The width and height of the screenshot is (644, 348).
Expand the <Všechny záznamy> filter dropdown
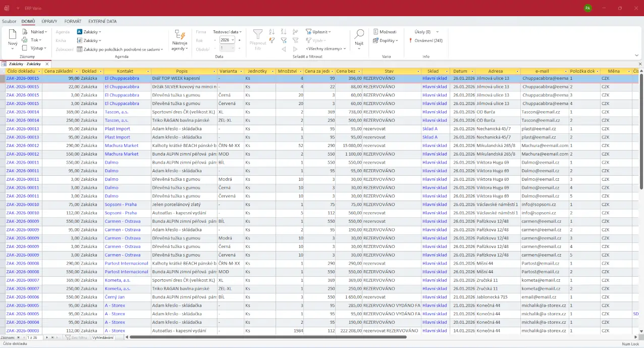pos(326,48)
